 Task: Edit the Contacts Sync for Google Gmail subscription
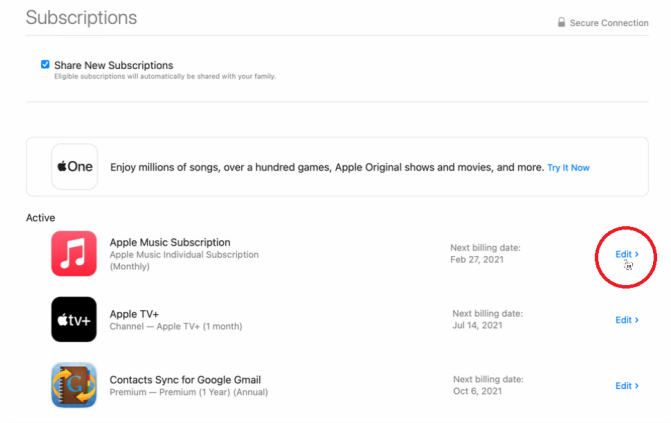(x=627, y=385)
